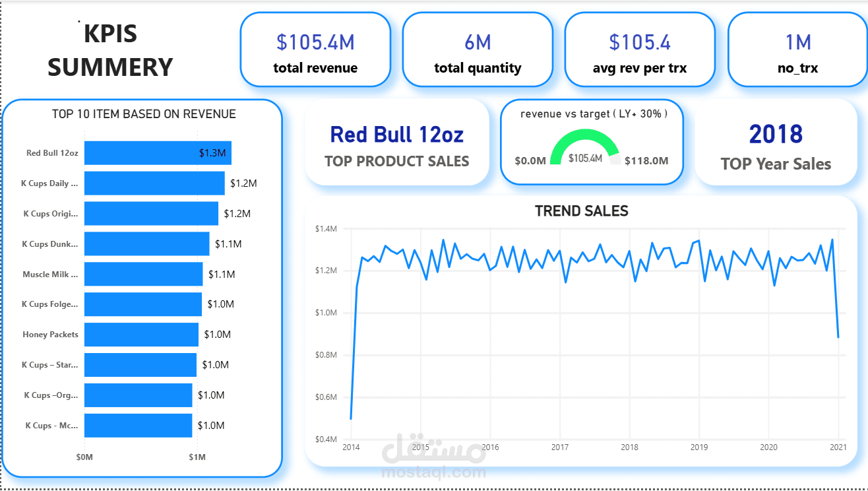The height and width of the screenshot is (491, 868).
Task: Click the gauge's $105.4M value
Action: 585,159
